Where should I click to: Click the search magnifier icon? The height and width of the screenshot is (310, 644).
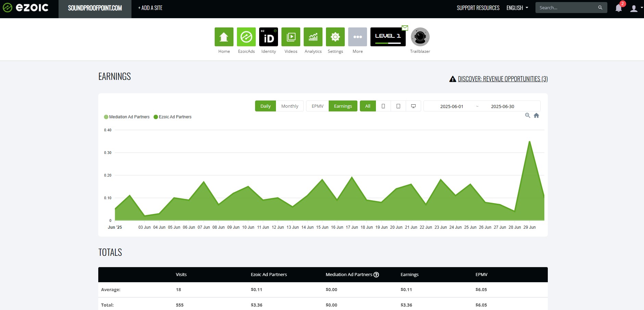coord(600,8)
